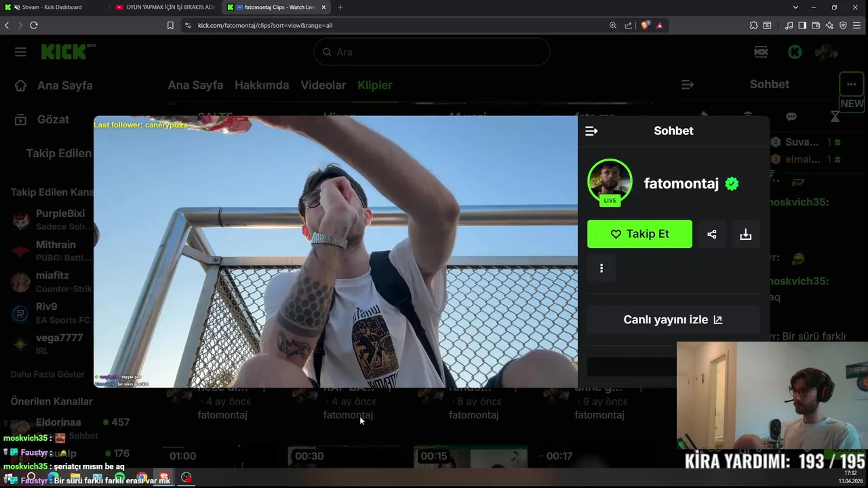The image size is (868, 488).
Task: Open Takip Edilen in the left sidebar
Action: [x=58, y=153]
